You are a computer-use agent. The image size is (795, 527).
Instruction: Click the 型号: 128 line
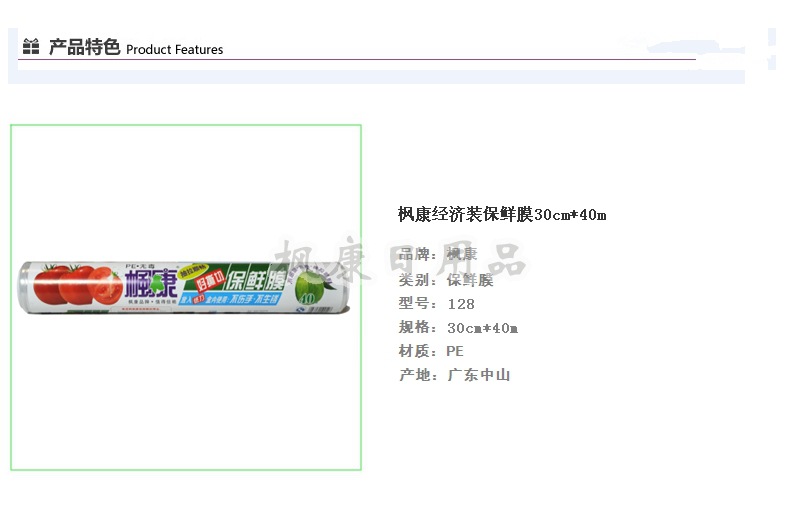pyautogui.click(x=437, y=303)
